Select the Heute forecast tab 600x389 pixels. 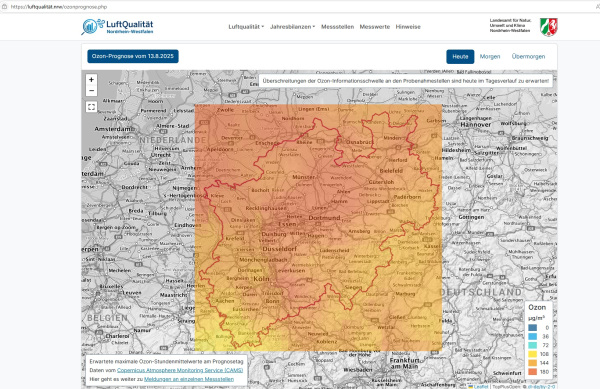[x=460, y=57]
